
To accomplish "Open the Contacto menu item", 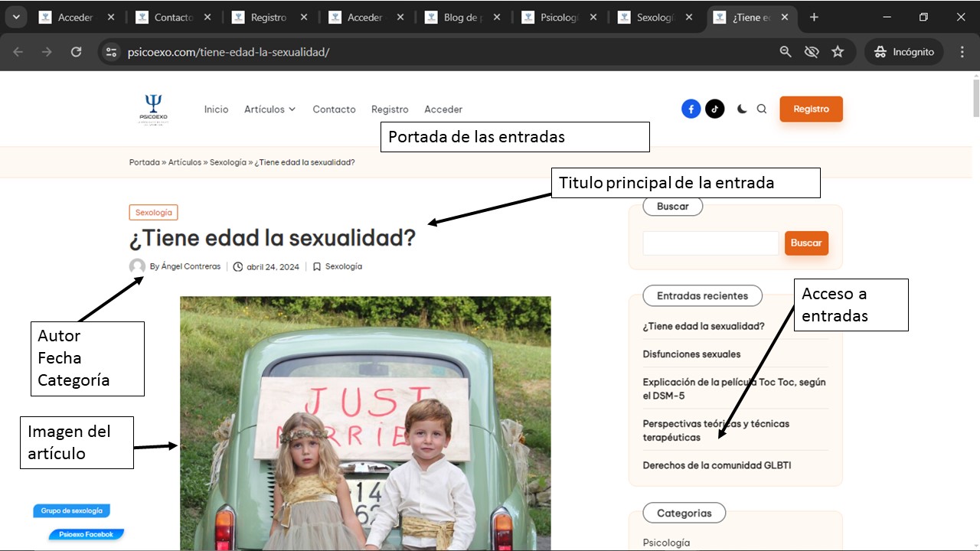I will point(334,109).
